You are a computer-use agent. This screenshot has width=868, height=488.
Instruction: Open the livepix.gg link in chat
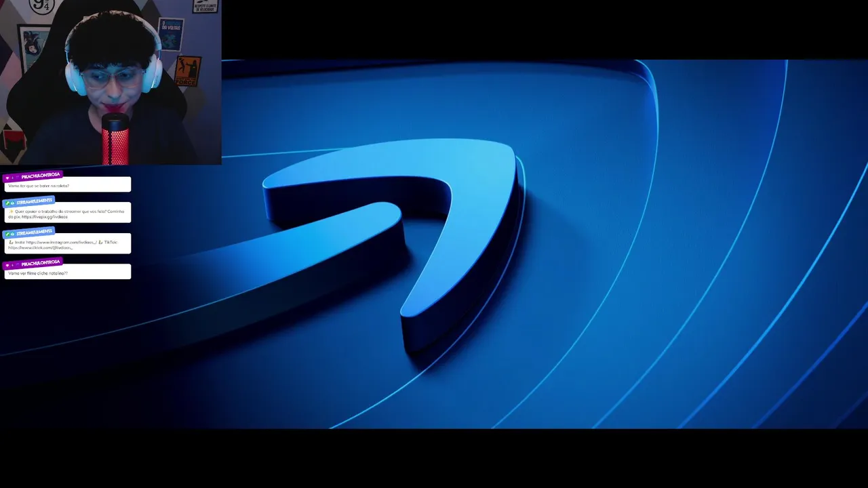pyautogui.click(x=44, y=217)
